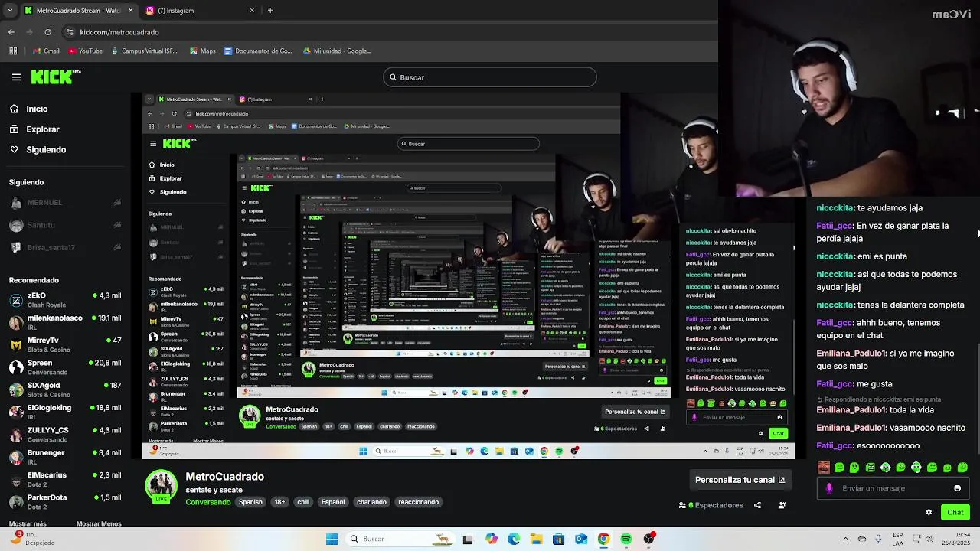Screen dimensions: 980x551
Task: Open a new browser tab
Action: (270, 11)
